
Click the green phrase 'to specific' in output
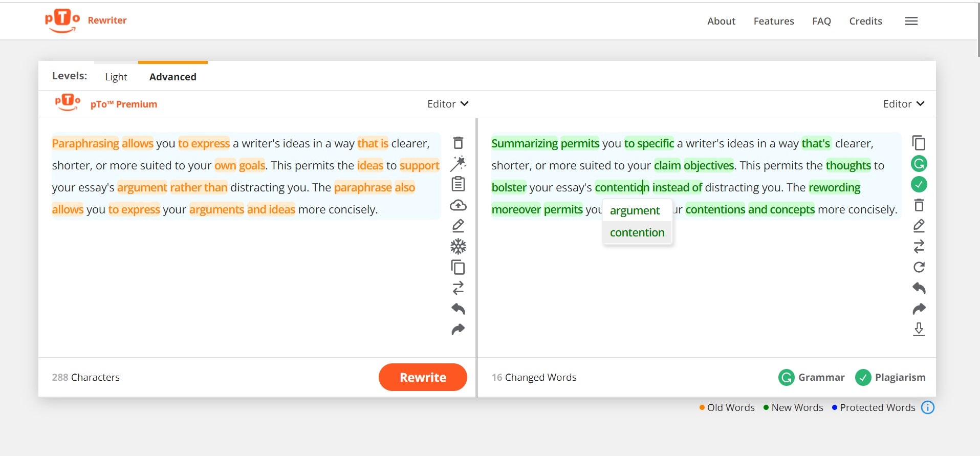649,143
